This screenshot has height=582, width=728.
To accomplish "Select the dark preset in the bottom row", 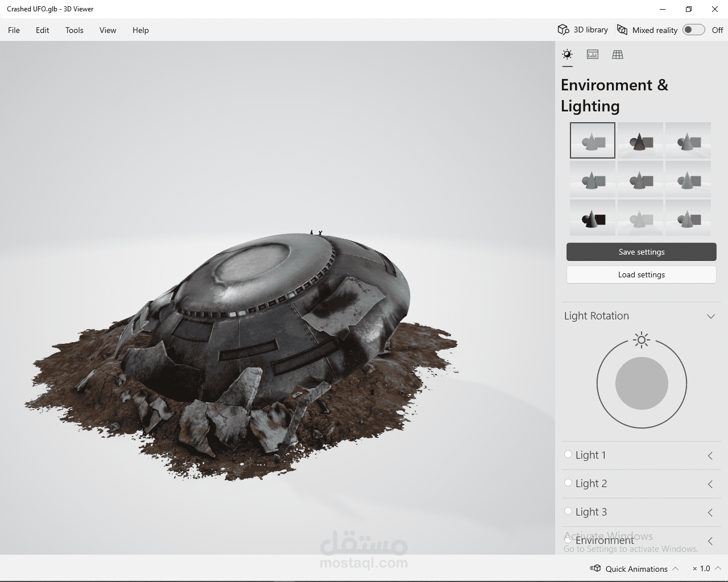I will (x=593, y=218).
